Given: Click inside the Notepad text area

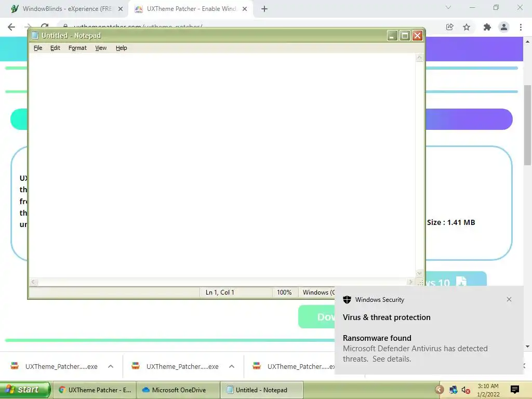Looking at the screenshot, I should [222, 166].
